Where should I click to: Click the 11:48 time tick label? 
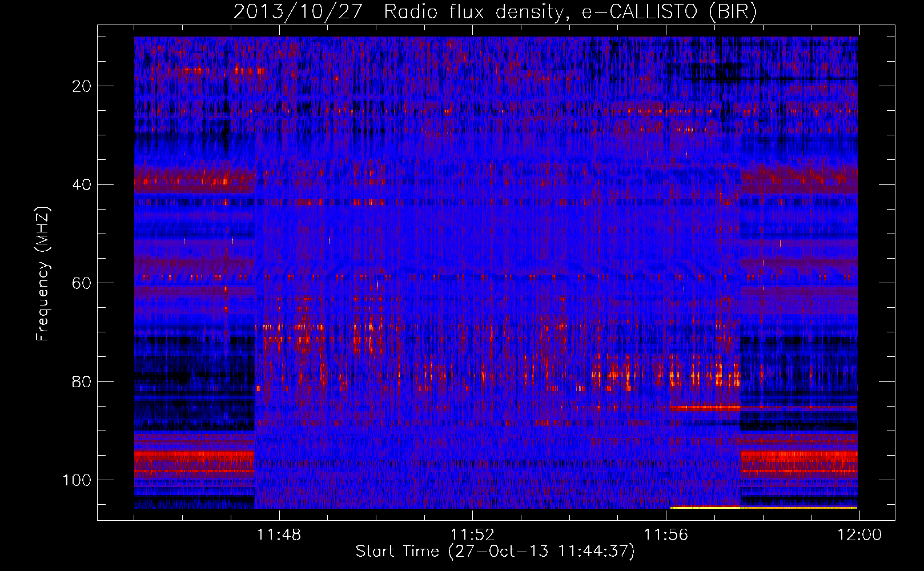click(x=279, y=535)
